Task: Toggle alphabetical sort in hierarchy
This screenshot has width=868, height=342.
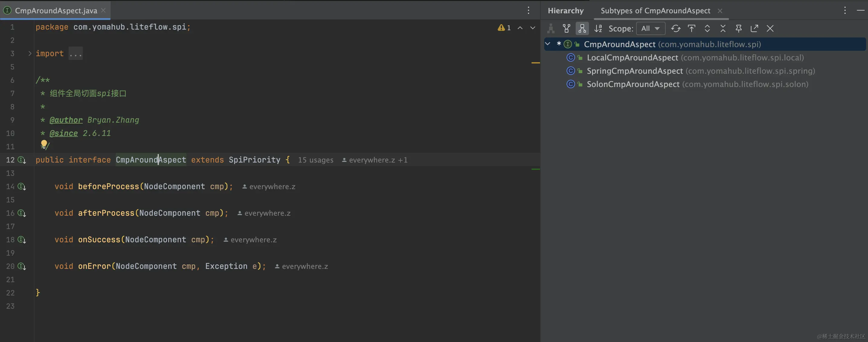Action: pyautogui.click(x=598, y=29)
